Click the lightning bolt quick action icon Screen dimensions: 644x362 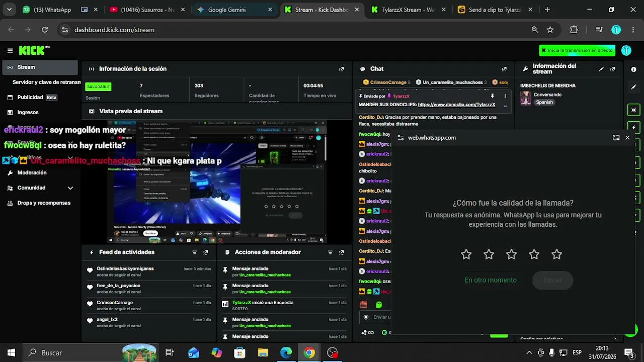pyautogui.click(x=633, y=127)
